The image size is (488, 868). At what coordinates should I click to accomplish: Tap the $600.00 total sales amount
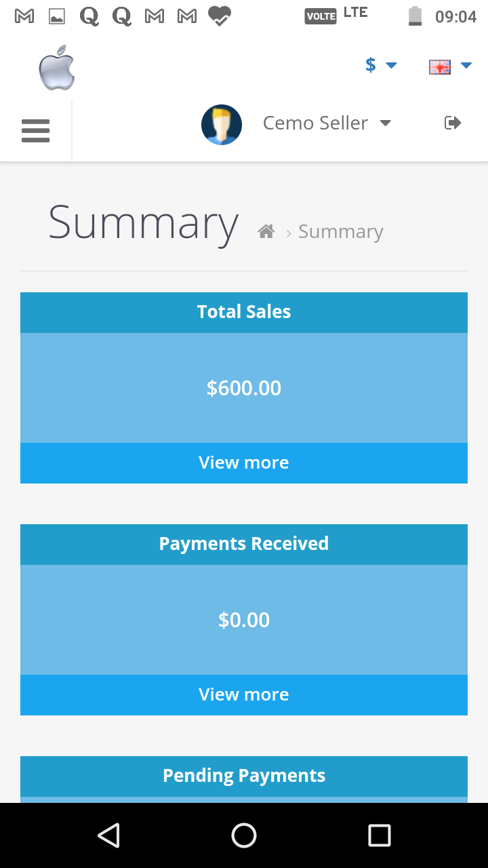244,388
